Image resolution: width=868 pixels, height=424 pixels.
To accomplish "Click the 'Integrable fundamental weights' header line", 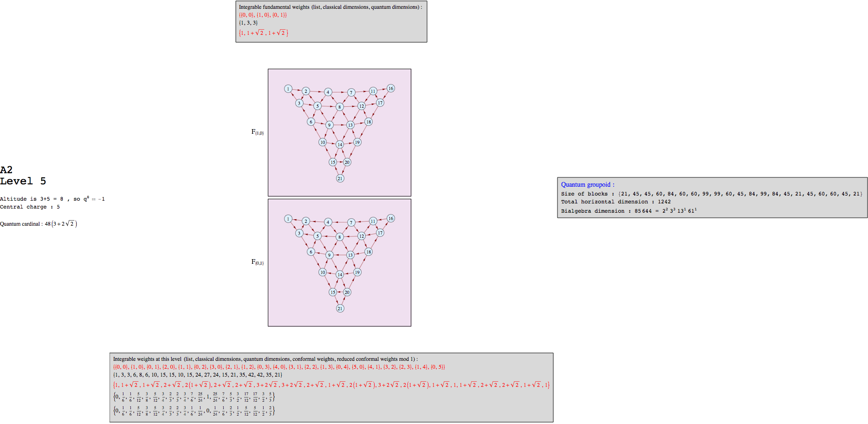I will pos(330,7).
